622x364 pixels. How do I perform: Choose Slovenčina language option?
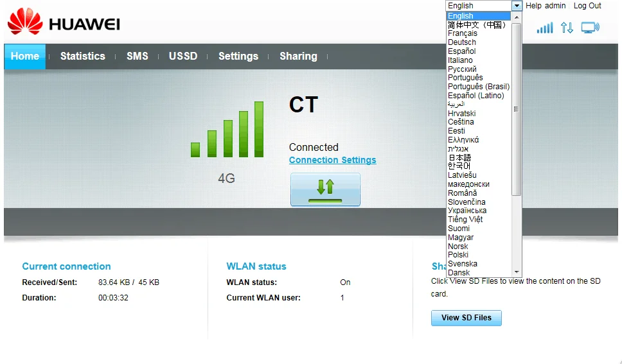click(479, 202)
